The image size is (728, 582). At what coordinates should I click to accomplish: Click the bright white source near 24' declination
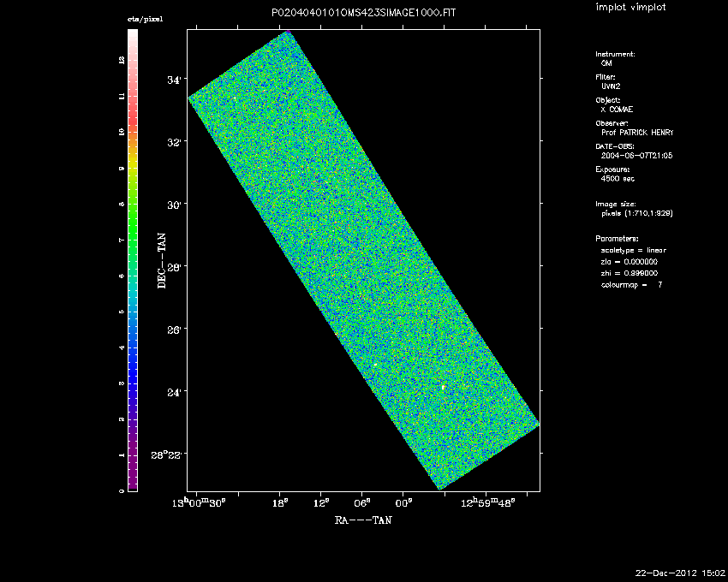pos(444,386)
